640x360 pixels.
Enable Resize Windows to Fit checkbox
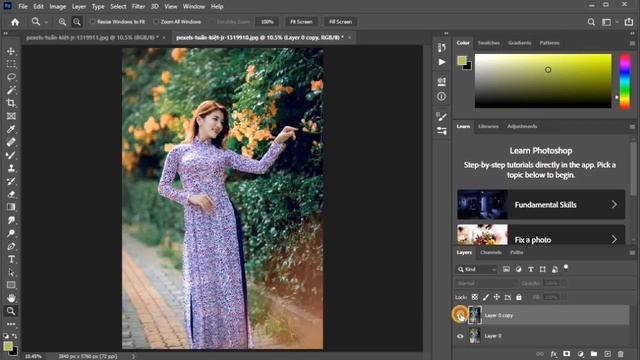[93, 22]
